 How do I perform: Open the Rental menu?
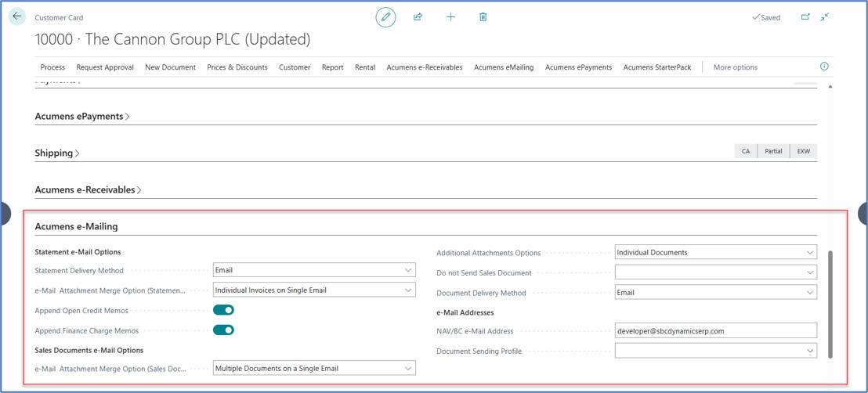pyautogui.click(x=365, y=67)
